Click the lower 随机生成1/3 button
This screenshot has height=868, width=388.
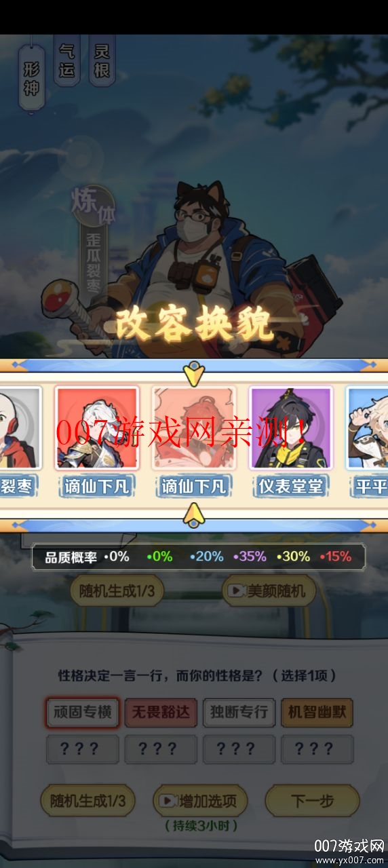click(x=88, y=801)
